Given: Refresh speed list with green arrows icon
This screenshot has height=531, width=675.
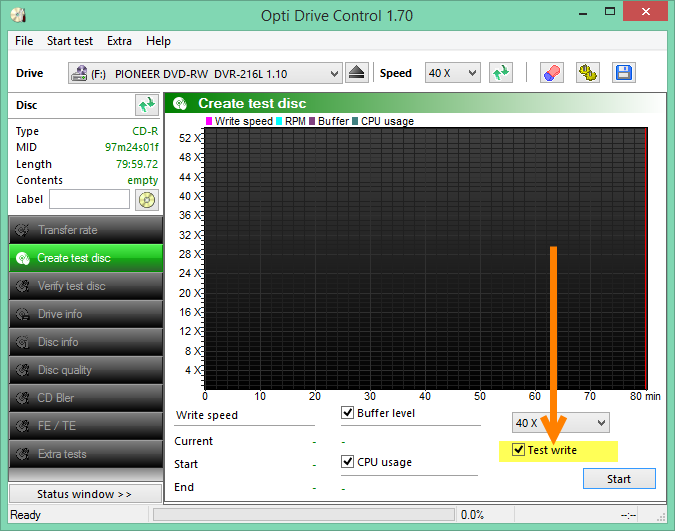Looking at the screenshot, I should pos(501,73).
